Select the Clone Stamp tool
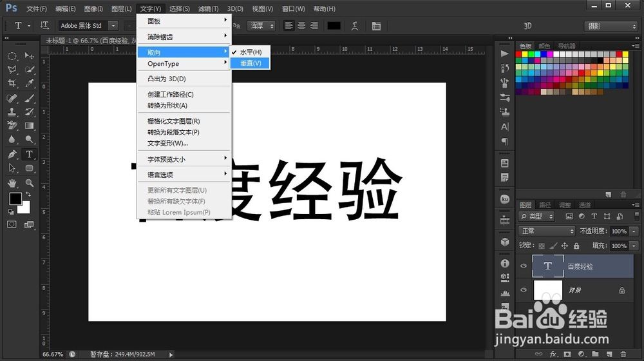Screen dimensions: 644x361 pyautogui.click(x=12, y=112)
